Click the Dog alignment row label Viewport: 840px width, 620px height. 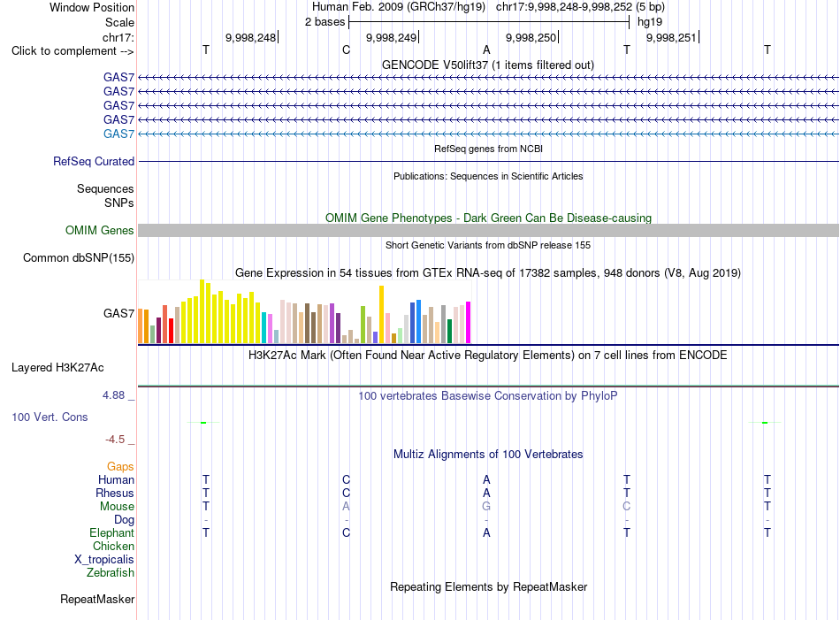click(x=125, y=520)
